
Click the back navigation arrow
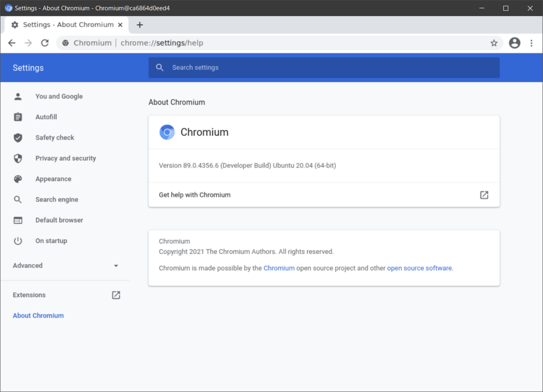pos(12,43)
